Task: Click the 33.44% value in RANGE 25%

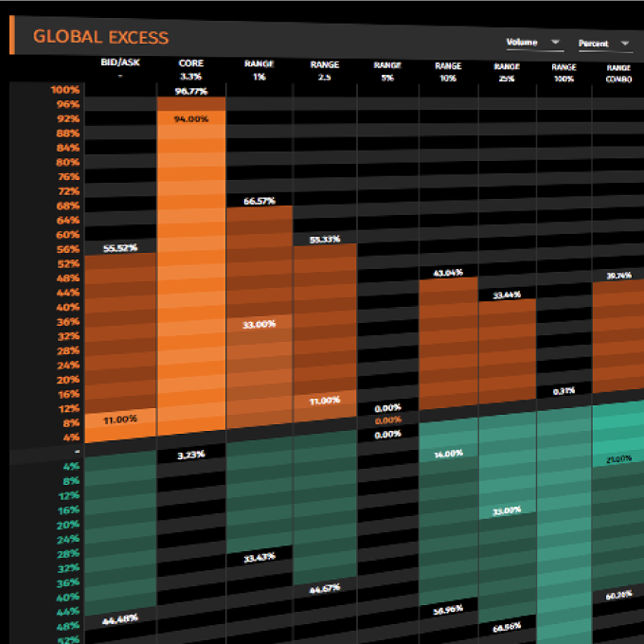Action: click(x=507, y=295)
